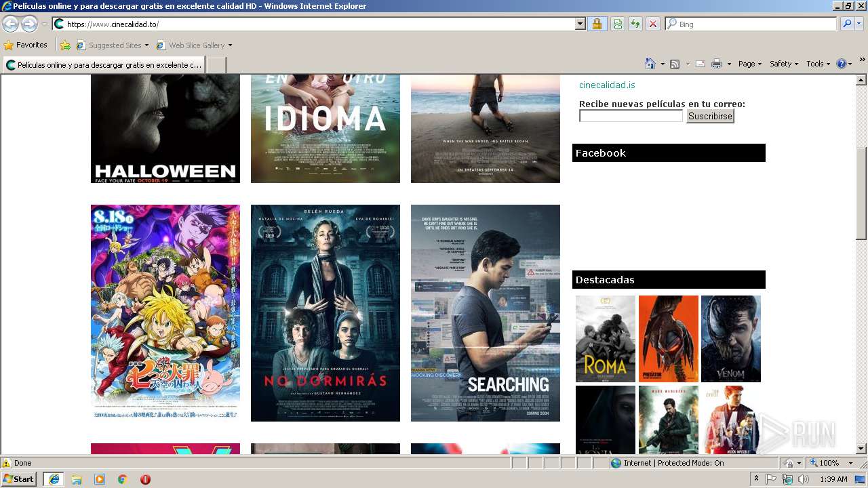Open the Roma featured thumbnail
868x488 pixels.
[606, 339]
